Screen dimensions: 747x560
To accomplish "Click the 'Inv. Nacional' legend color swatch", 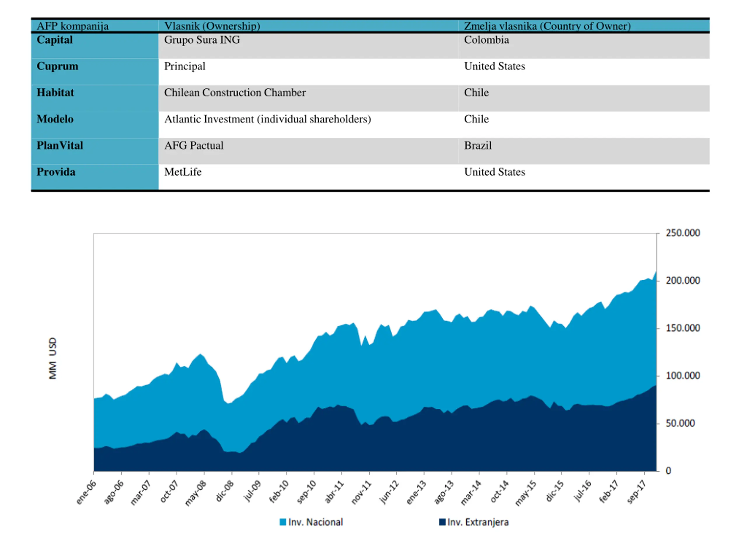I will coord(283,522).
